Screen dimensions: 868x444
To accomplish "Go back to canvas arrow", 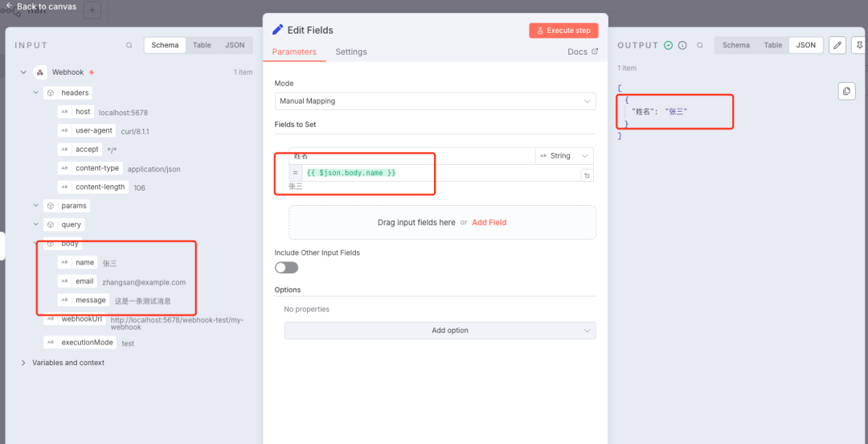I will pos(9,6).
